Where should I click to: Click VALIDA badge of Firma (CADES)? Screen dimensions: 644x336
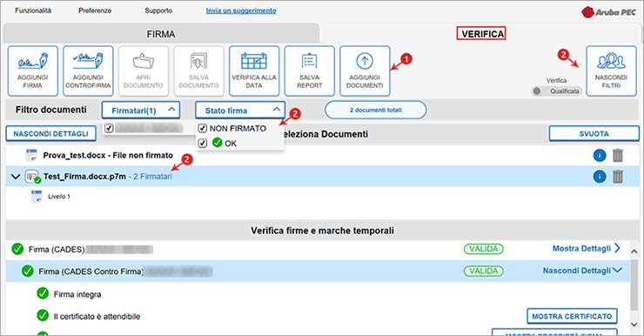click(483, 249)
